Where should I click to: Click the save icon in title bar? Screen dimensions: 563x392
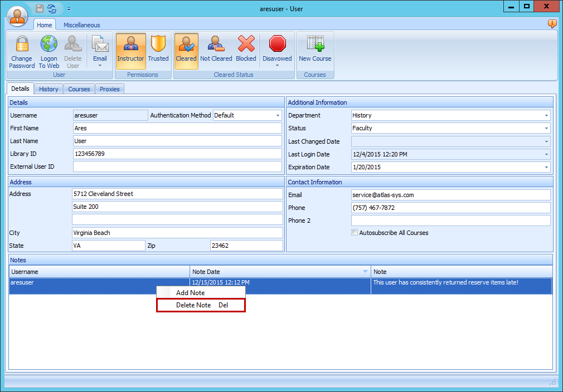pyautogui.click(x=40, y=8)
